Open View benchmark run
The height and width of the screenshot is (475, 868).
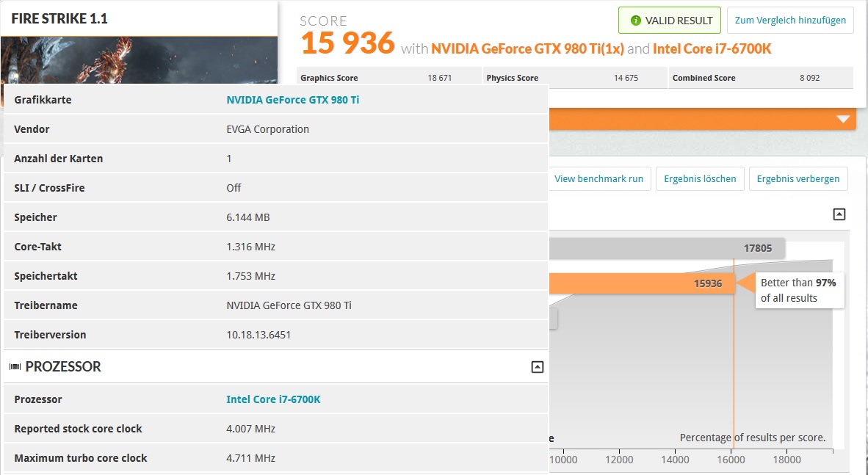[599, 179]
